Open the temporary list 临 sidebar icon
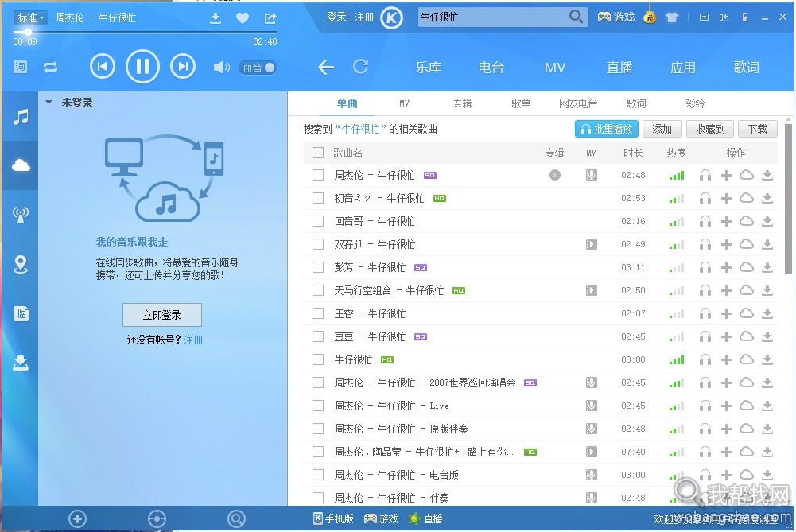Image resolution: width=796 pixels, height=532 pixels. [x=21, y=314]
